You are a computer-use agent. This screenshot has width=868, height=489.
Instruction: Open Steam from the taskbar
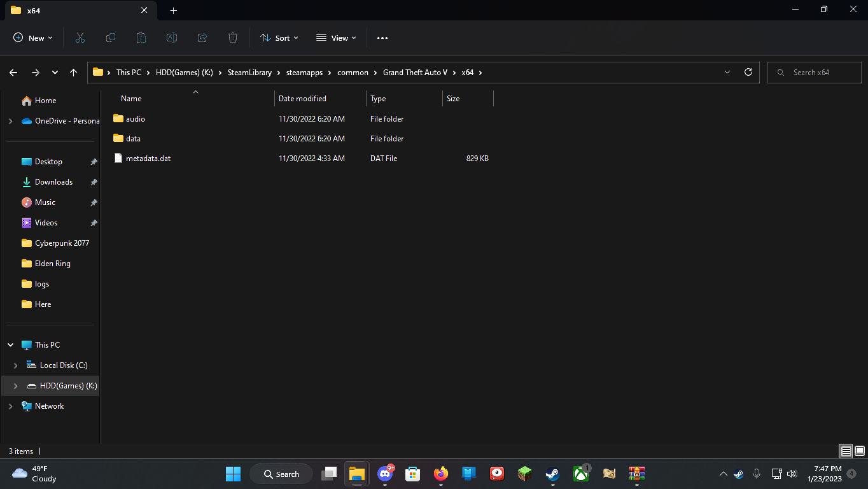click(552, 474)
